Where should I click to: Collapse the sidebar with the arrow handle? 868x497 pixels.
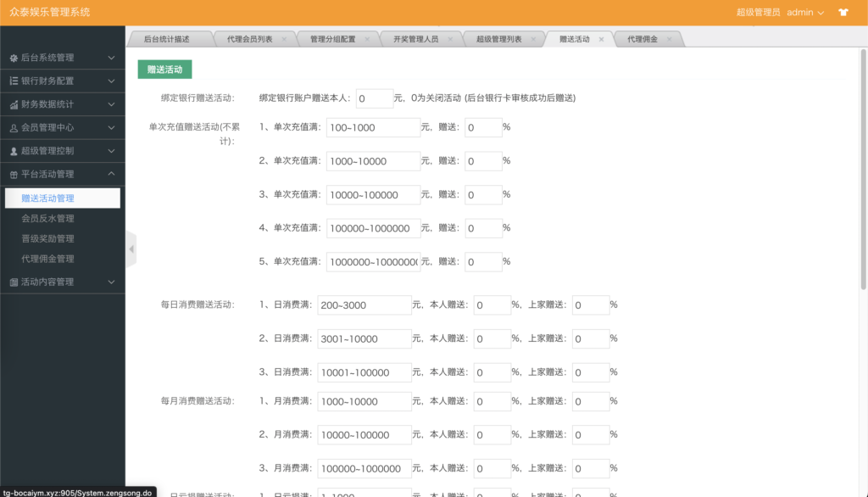click(131, 249)
